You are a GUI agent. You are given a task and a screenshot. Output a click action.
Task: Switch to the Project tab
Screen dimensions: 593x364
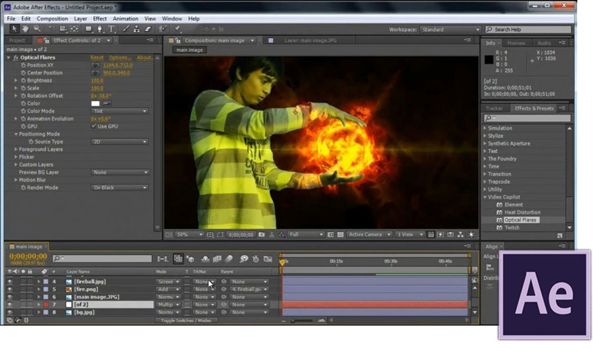coord(17,40)
